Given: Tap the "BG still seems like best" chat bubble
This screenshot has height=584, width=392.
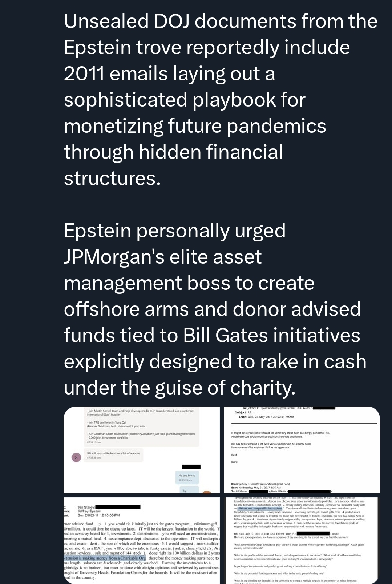Looking at the screenshot, I should pos(113,453).
